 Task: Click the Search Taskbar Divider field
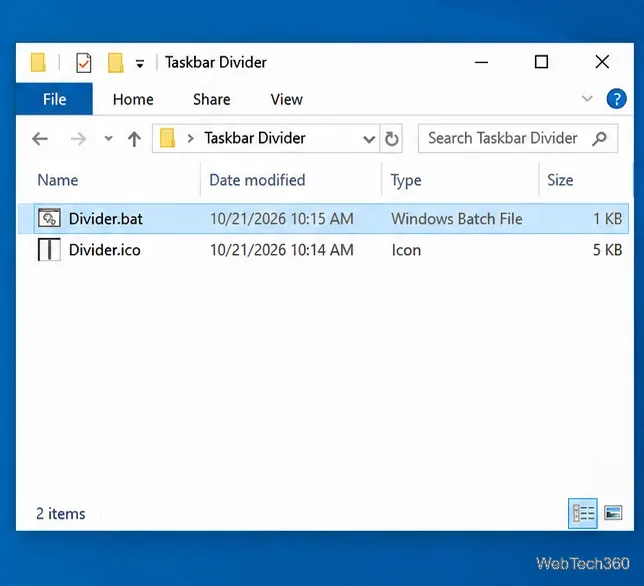[518, 138]
